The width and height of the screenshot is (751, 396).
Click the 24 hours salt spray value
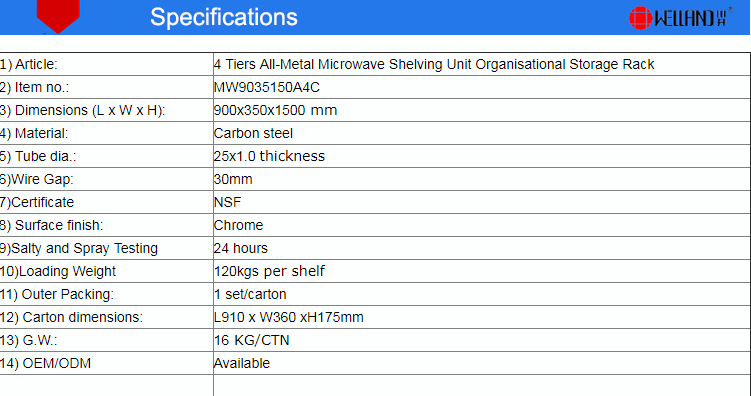click(241, 248)
